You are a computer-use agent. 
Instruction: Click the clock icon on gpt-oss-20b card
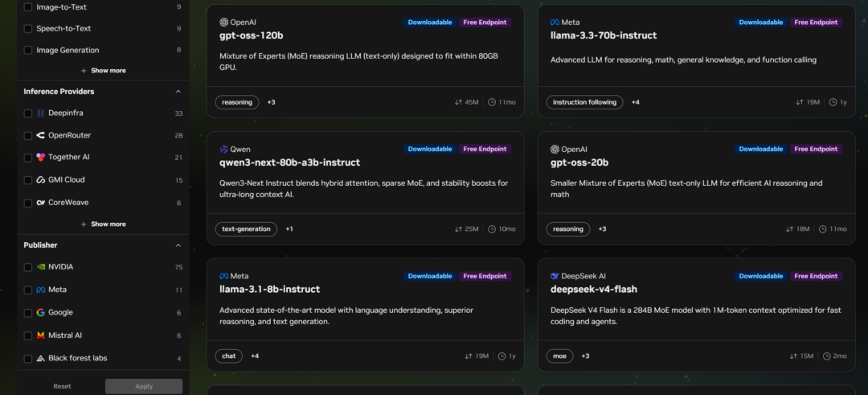[x=823, y=229]
